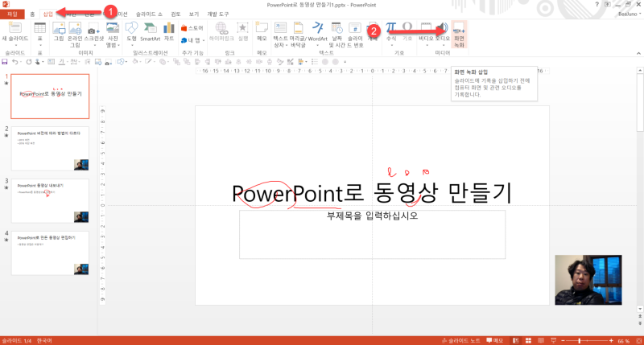The width and height of the screenshot is (644, 345).
Task: Open the WordArt gallery
Action: tap(317, 33)
